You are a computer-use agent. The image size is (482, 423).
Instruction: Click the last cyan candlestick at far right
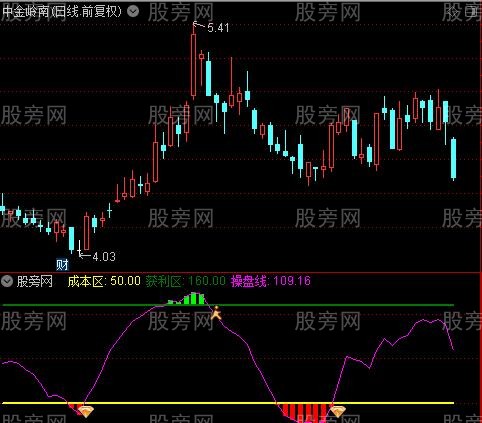coord(453,159)
